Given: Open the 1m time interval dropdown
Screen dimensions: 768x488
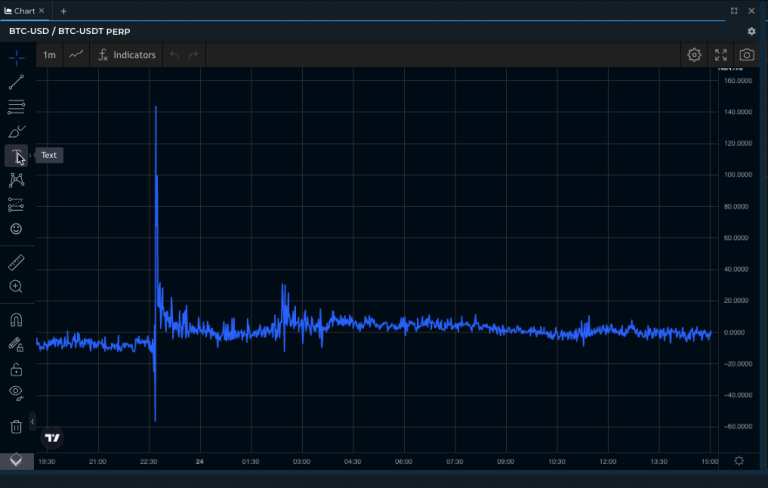Looking at the screenshot, I should pyautogui.click(x=49, y=55).
